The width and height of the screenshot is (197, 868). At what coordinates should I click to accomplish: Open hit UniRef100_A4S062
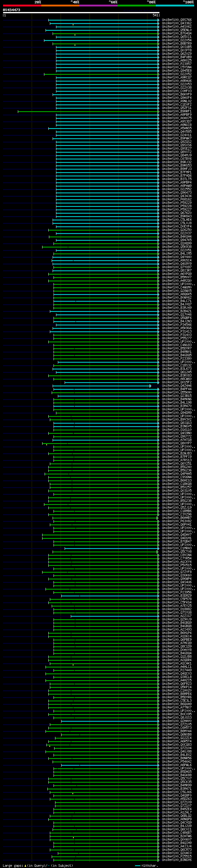click(x=177, y=26)
